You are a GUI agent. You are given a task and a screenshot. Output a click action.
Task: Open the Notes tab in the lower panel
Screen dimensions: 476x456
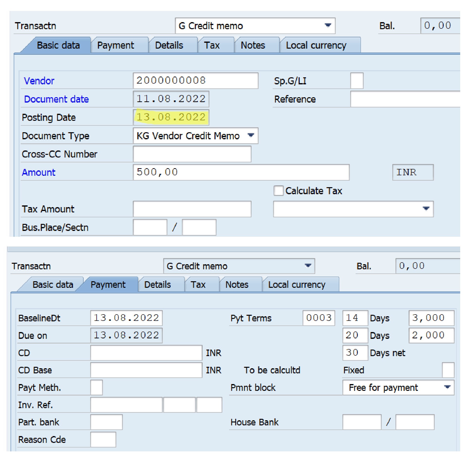[x=237, y=285]
